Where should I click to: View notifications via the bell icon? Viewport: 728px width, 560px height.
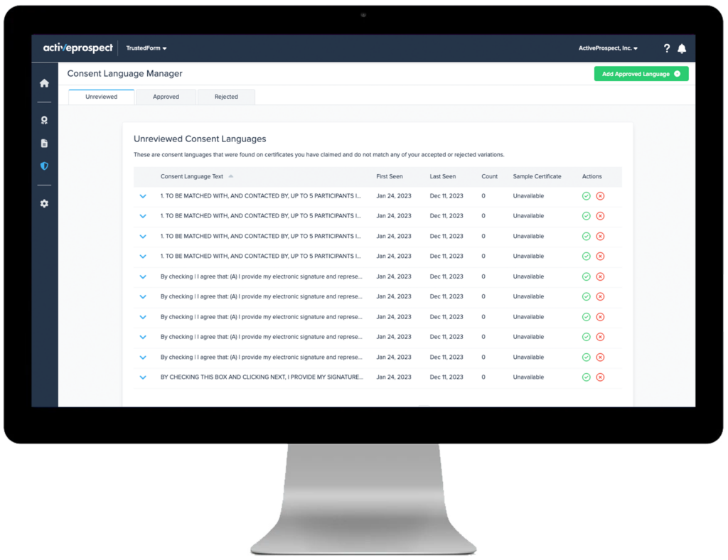point(682,48)
